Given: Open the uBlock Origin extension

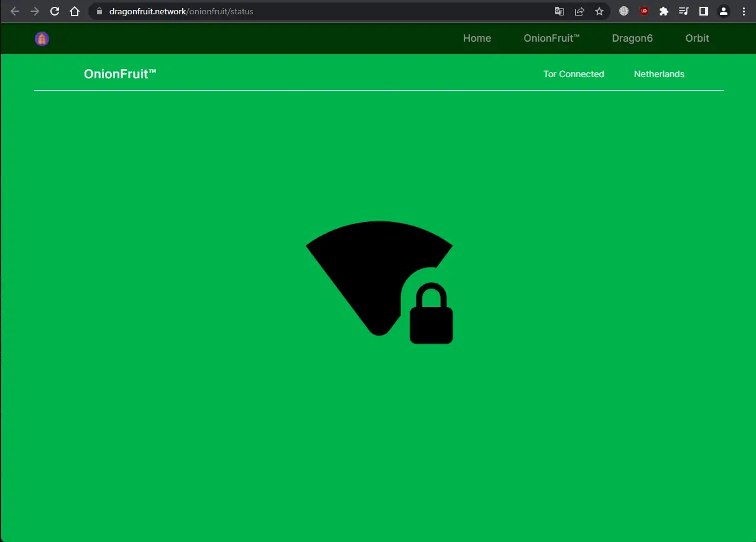Looking at the screenshot, I should pyautogui.click(x=644, y=11).
